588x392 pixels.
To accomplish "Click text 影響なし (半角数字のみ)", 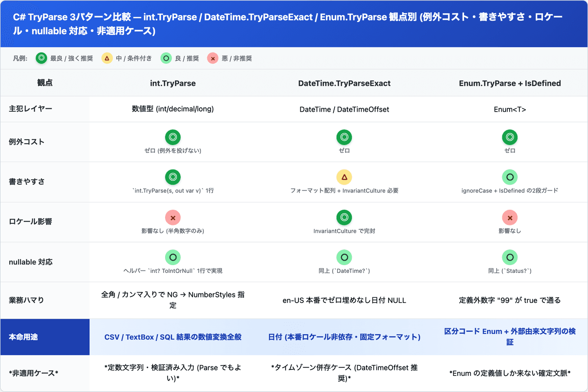I will [172, 231].
